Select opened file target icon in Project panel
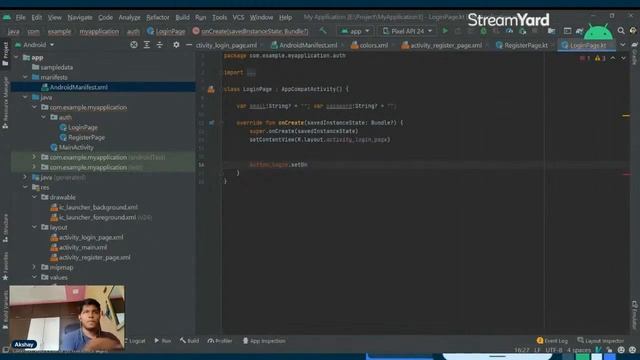Image resolution: width=640 pixels, height=360 pixels. coord(134,45)
